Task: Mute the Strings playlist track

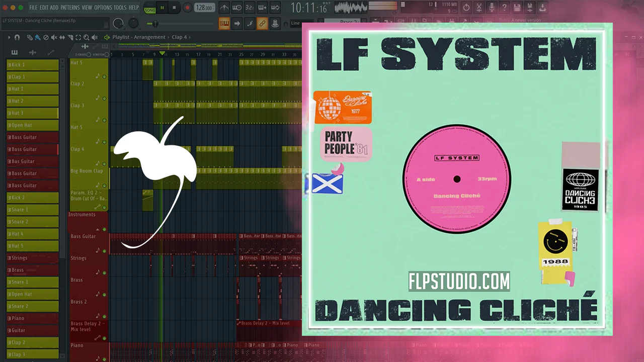Action: pos(105,273)
